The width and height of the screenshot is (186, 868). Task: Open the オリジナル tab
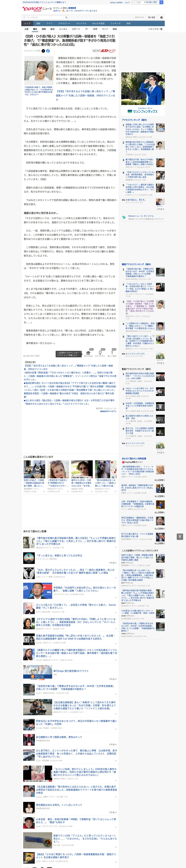[81, 23]
